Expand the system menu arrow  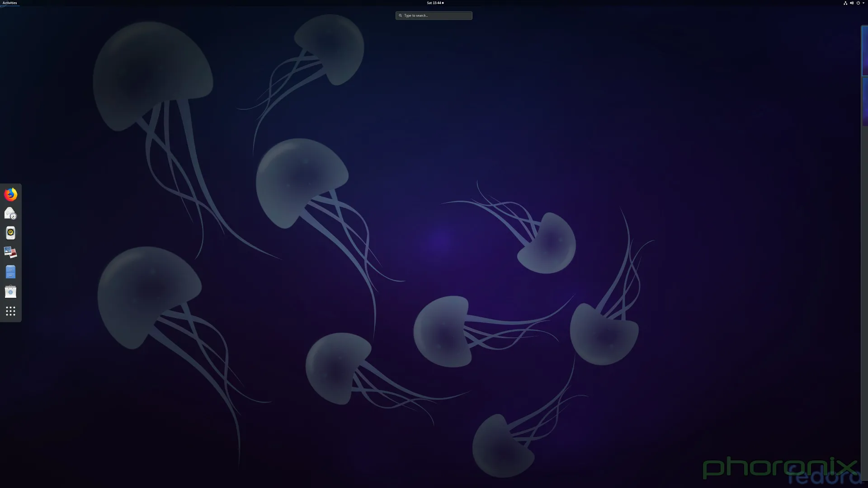click(863, 3)
